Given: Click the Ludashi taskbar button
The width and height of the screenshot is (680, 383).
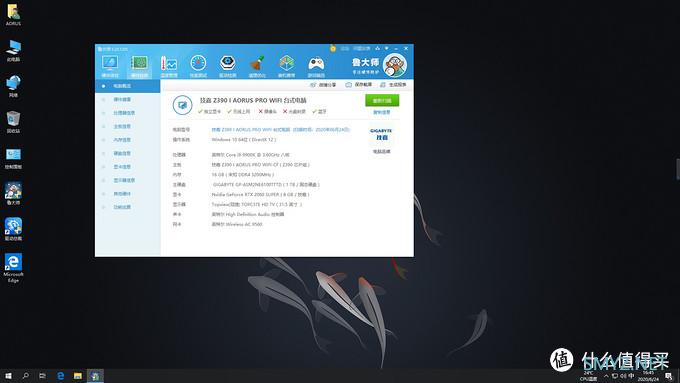Looking at the screenshot, I should pyautogui.click(x=95, y=376).
